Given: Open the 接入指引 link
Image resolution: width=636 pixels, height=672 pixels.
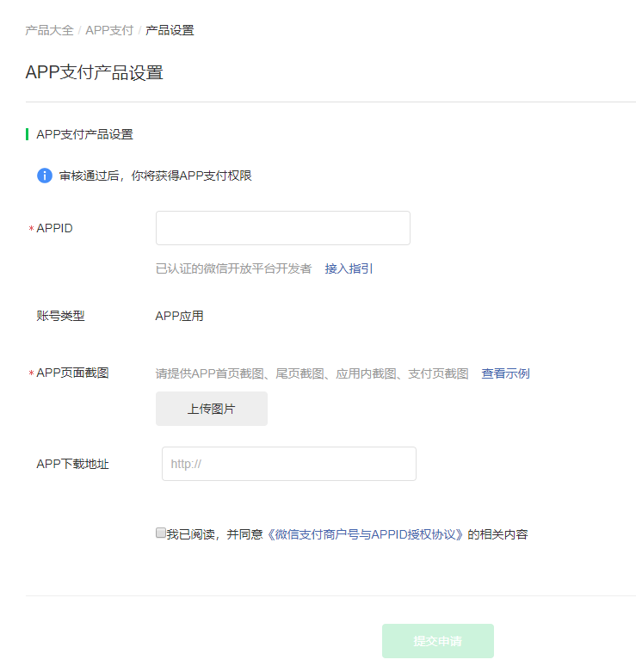Looking at the screenshot, I should (x=349, y=268).
